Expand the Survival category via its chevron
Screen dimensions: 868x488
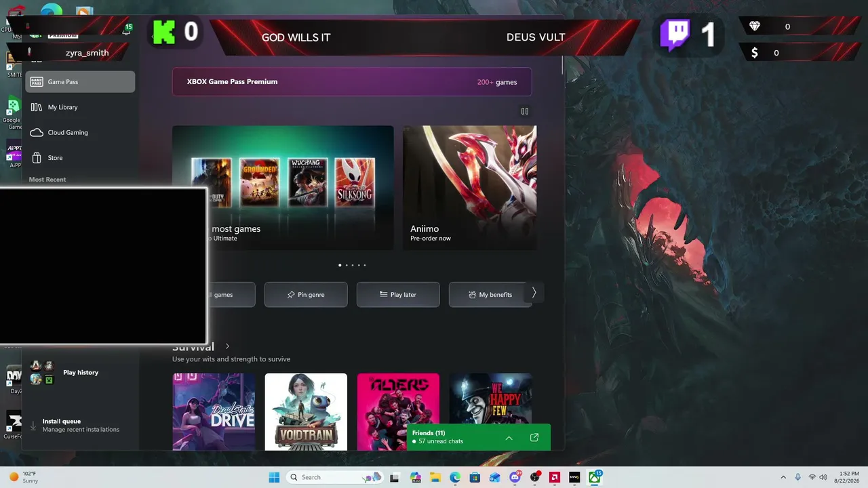click(227, 346)
